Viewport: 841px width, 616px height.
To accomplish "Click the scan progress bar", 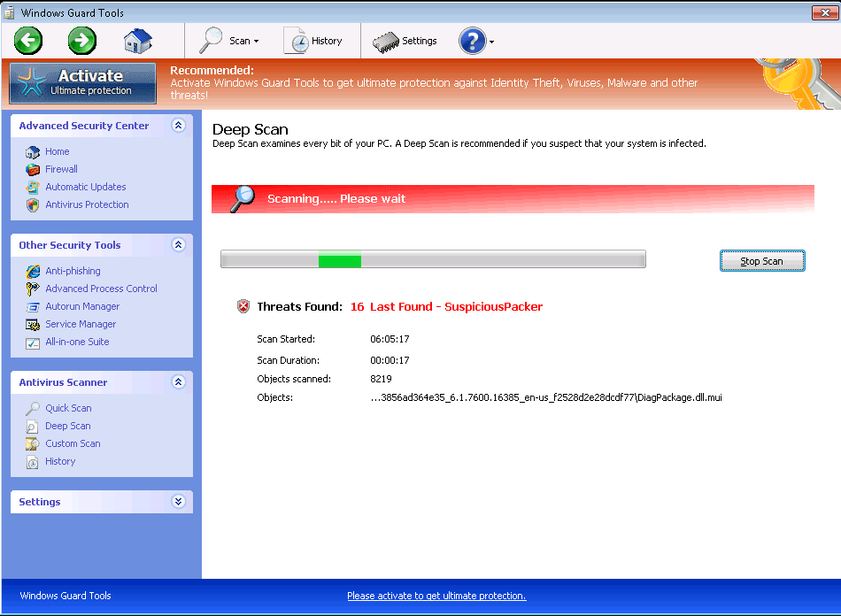I will coord(433,259).
